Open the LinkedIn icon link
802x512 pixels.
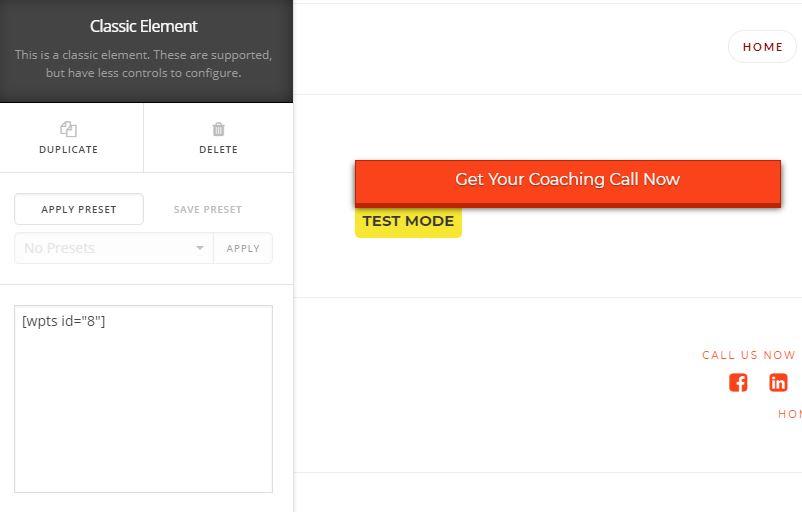[x=778, y=383]
